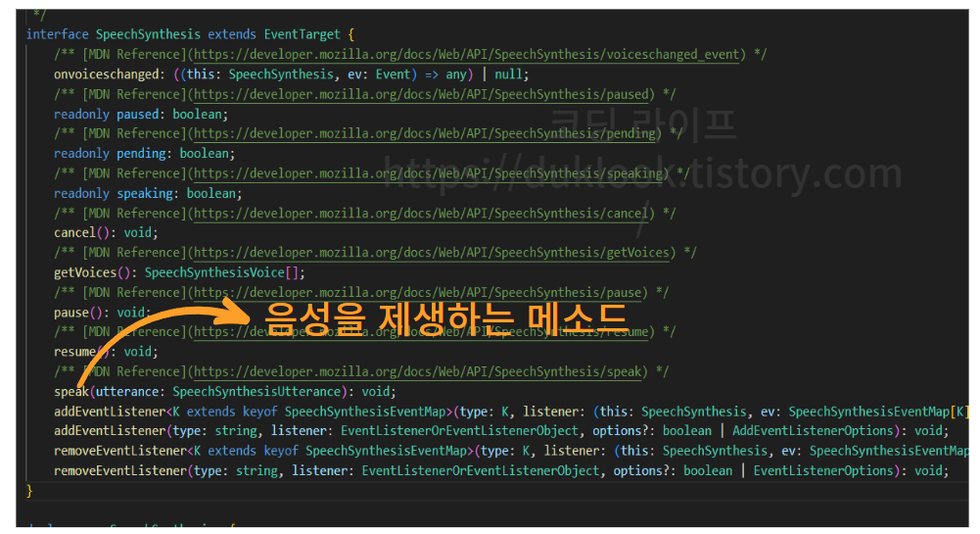
Task: Open the SpeechSynthesis/cancel MDN link
Action: [x=421, y=214]
